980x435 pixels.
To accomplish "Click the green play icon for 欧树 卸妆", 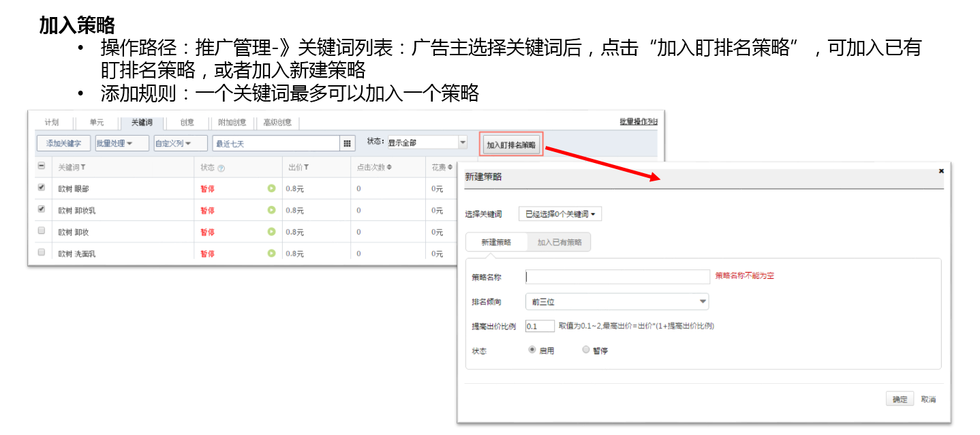I will (x=271, y=232).
